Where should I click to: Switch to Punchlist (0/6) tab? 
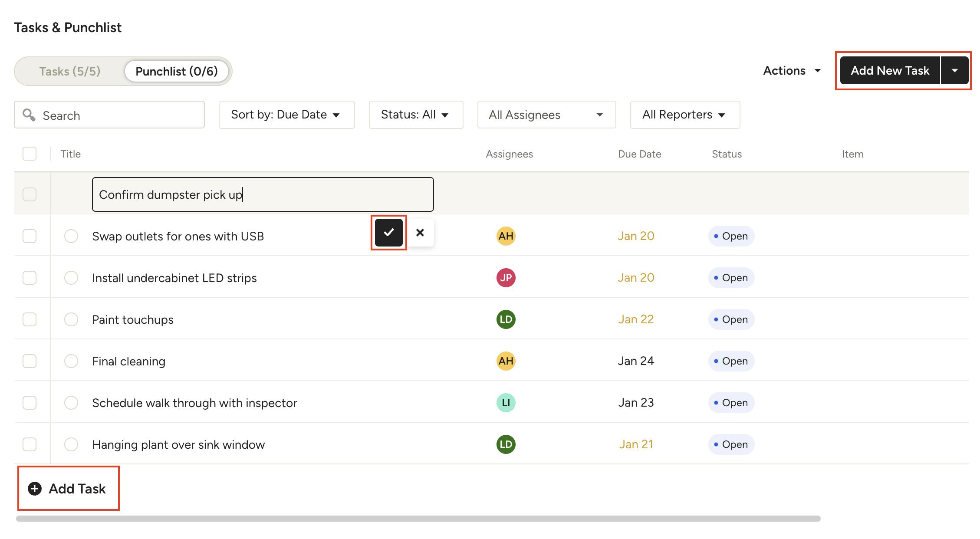click(177, 71)
